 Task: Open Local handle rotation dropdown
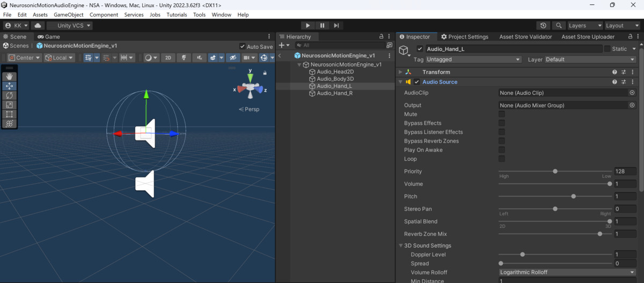(60, 57)
